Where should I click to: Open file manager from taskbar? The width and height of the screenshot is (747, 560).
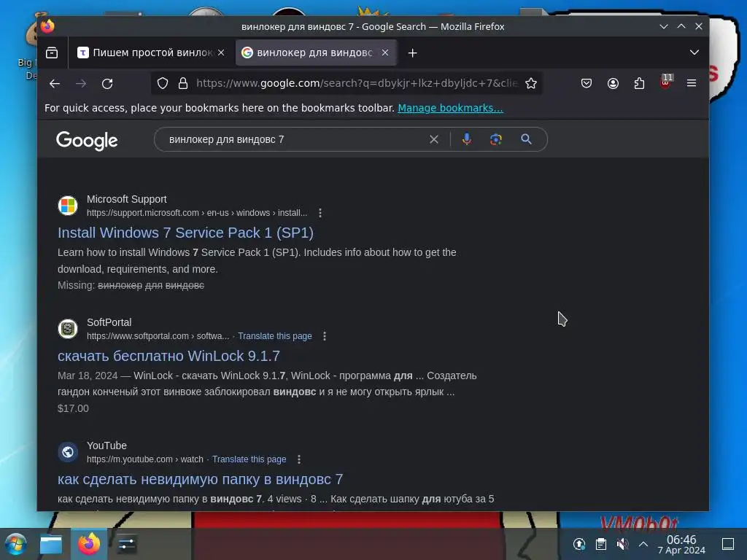tap(51, 544)
